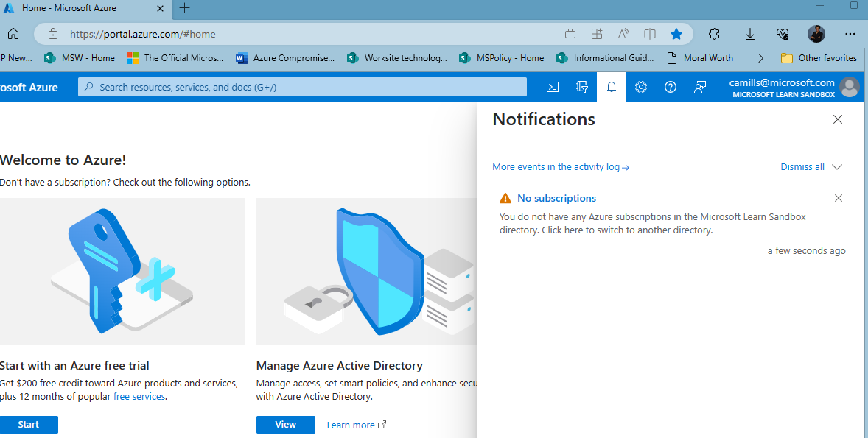Image resolution: width=868 pixels, height=438 pixels.
Task: Click the browser Home button icon
Action: point(13,34)
